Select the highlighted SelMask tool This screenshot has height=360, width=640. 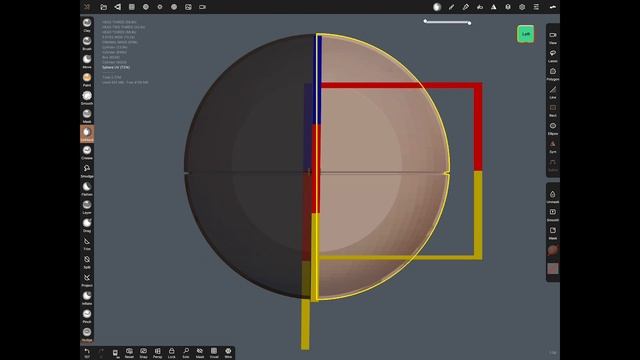click(87, 134)
